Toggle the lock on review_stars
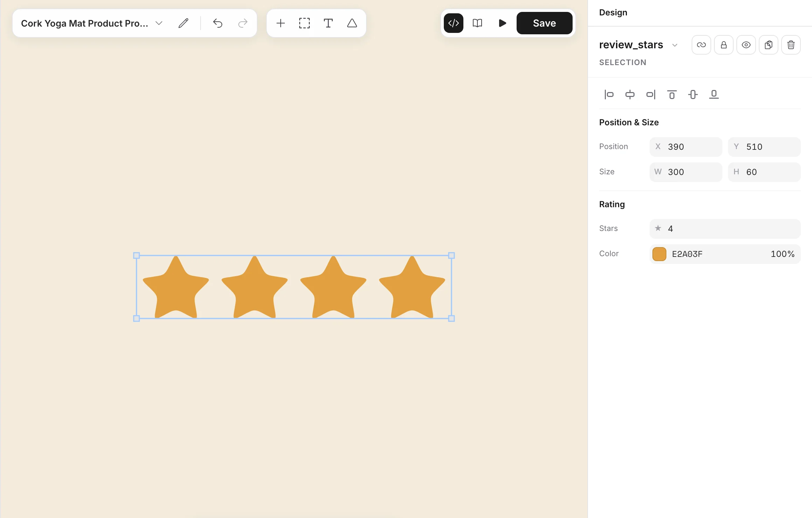The width and height of the screenshot is (812, 518). click(724, 45)
